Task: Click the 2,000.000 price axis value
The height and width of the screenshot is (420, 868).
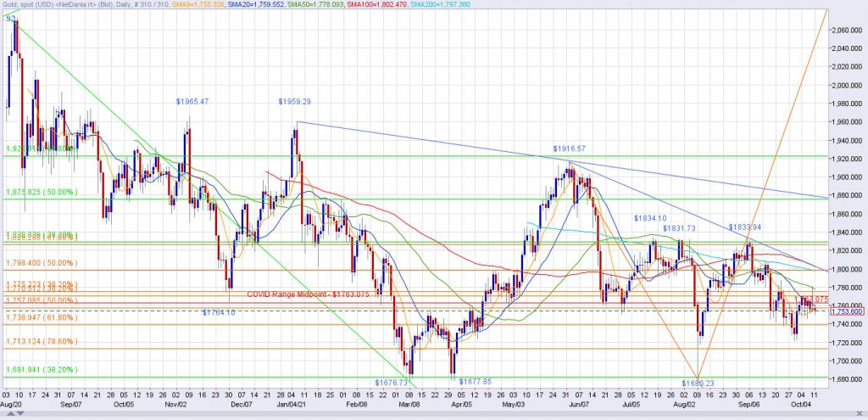Action: coord(847,86)
